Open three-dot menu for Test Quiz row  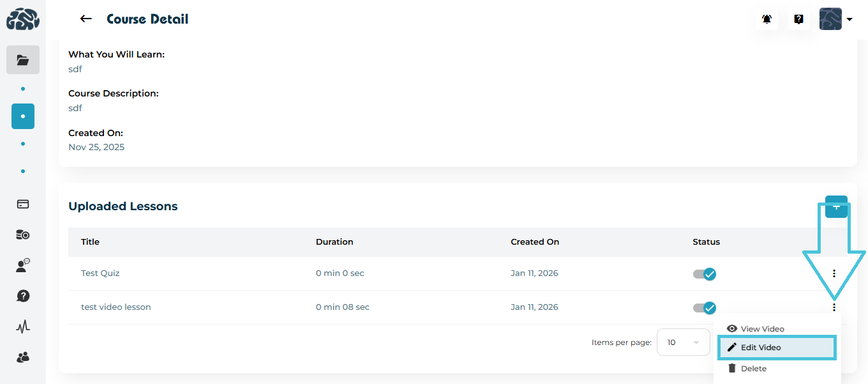click(x=834, y=273)
